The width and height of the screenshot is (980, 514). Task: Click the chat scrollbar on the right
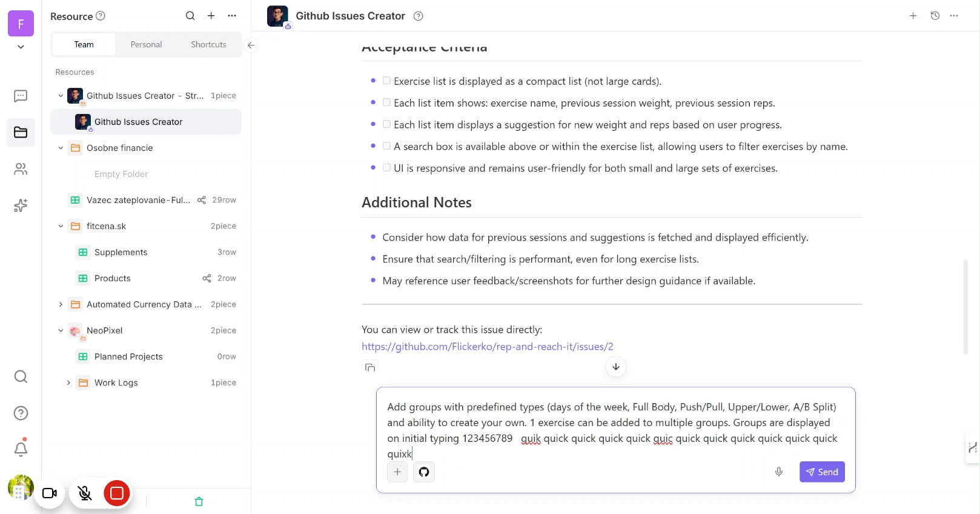965,306
